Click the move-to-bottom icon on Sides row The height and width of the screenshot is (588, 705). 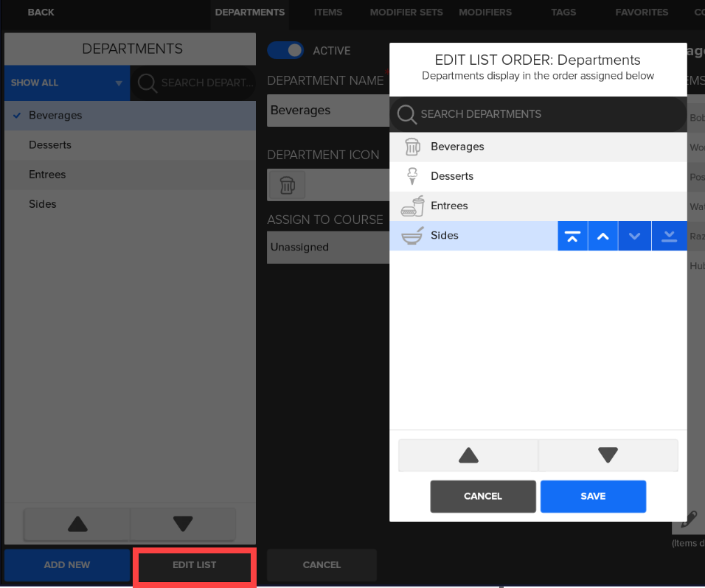pos(669,236)
